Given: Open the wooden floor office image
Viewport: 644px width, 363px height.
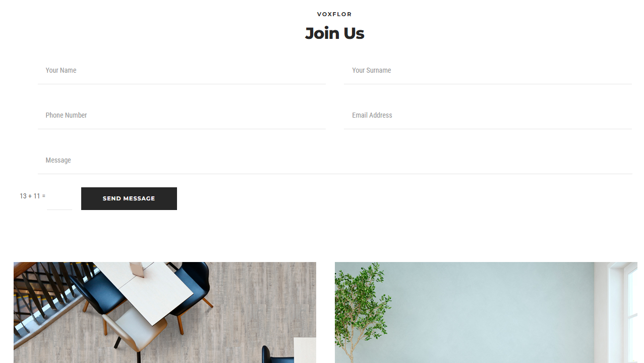Looking at the screenshot, I should coord(165,313).
